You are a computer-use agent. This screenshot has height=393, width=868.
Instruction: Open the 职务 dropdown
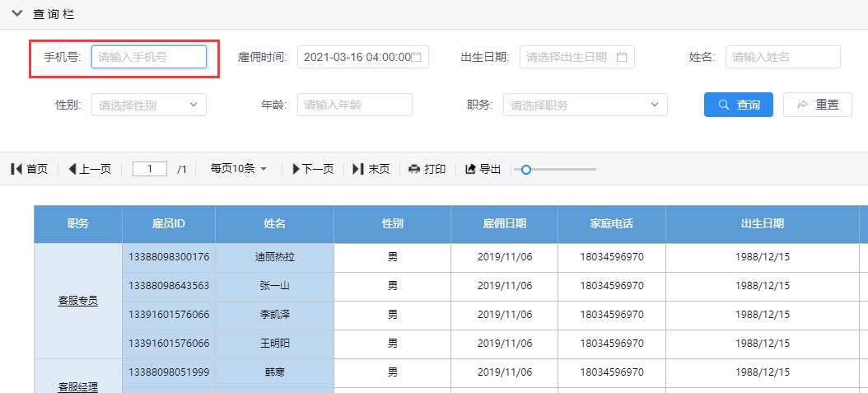click(586, 105)
